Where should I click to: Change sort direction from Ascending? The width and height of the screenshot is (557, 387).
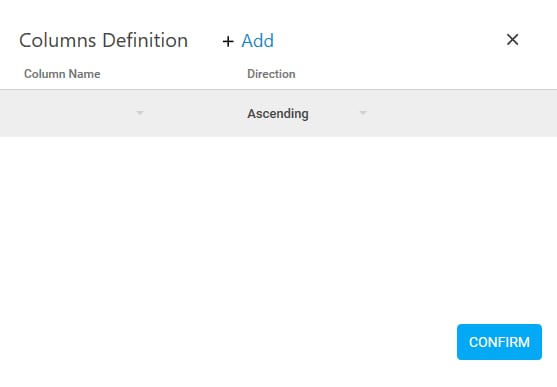[x=307, y=113]
